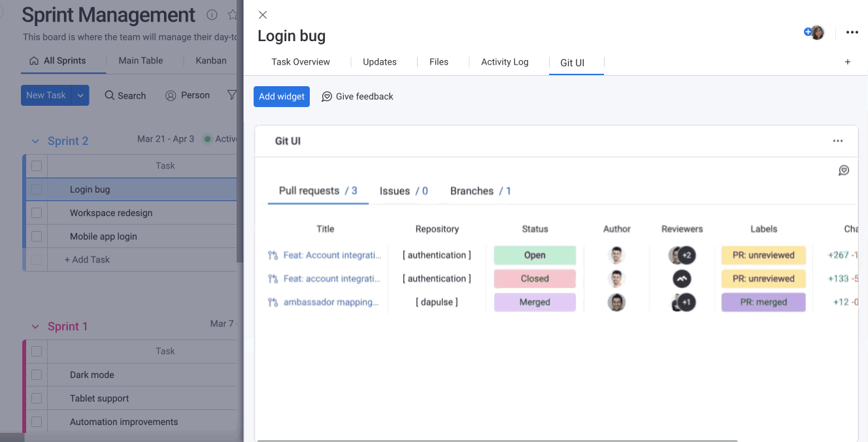Screen dimensions: 868x442
Task: Open the board info icon next to Sprint Management
Action: [x=212, y=14]
